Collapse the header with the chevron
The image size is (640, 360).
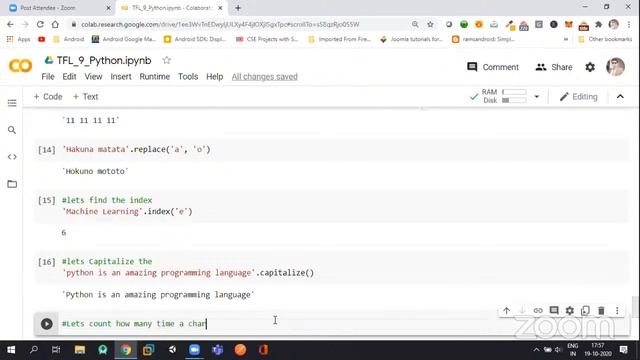620,97
